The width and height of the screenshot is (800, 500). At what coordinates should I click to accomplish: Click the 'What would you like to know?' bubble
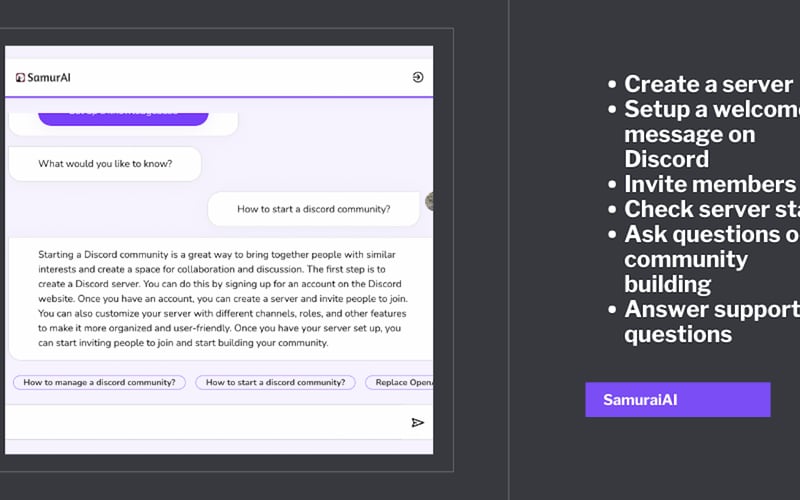click(105, 164)
